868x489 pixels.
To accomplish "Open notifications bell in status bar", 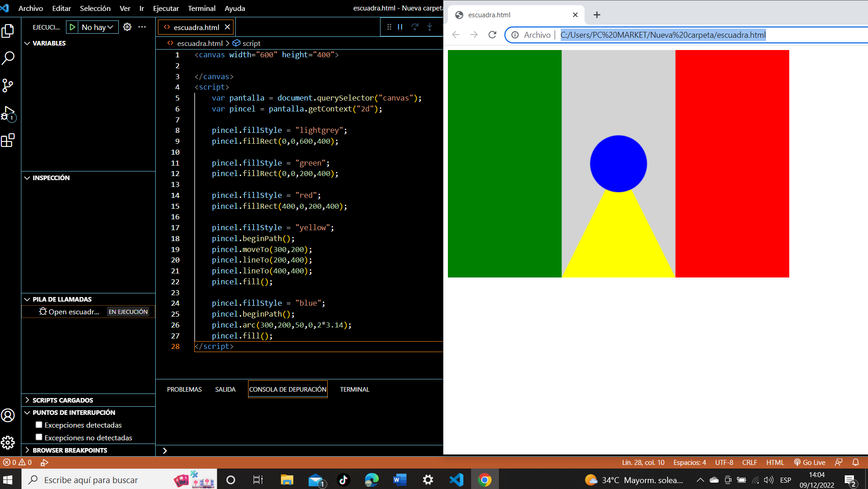I will 856,462.
